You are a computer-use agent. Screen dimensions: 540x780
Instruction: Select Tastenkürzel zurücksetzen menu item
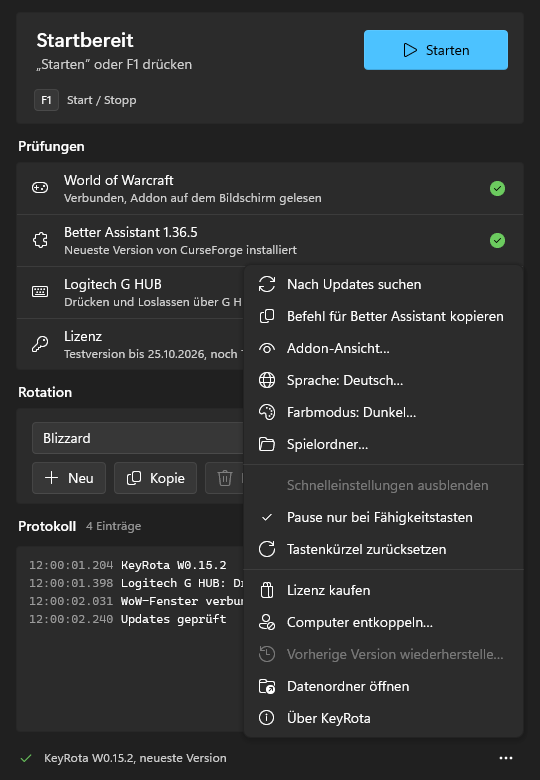click(x=383, y=549)
